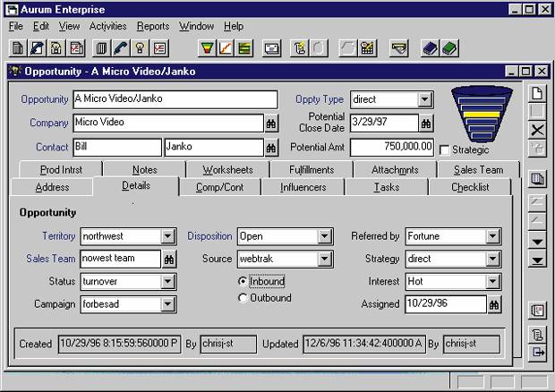Viewport: 555px width, 392px height.
Task: Click the blue Sales Team label
Action: [52, 260]
